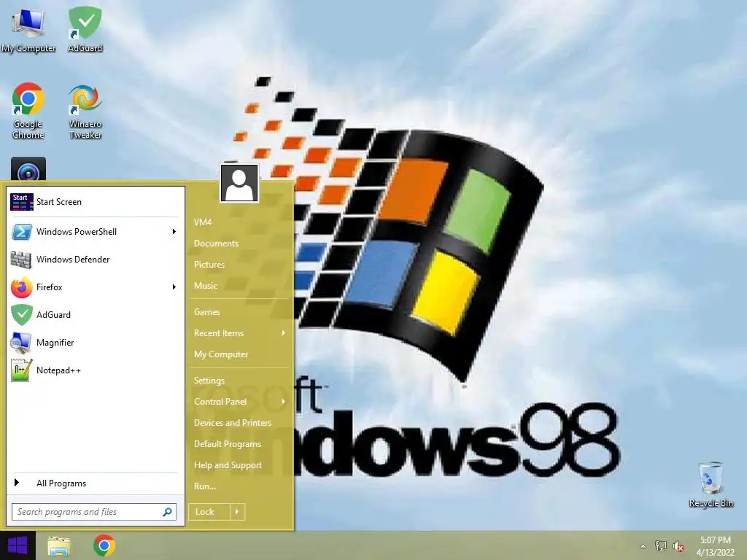Open Help and Support
This screenshot has width=747, height=560.
point(228,465)
